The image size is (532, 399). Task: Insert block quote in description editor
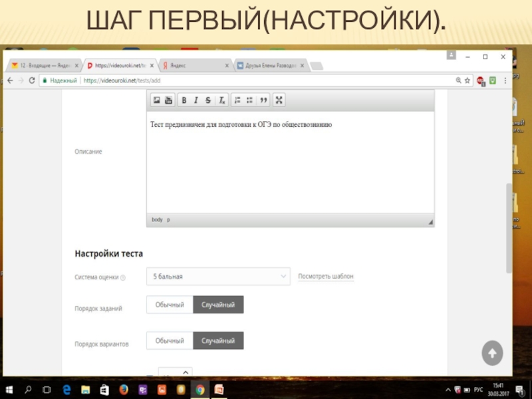(x=263, y=100)
